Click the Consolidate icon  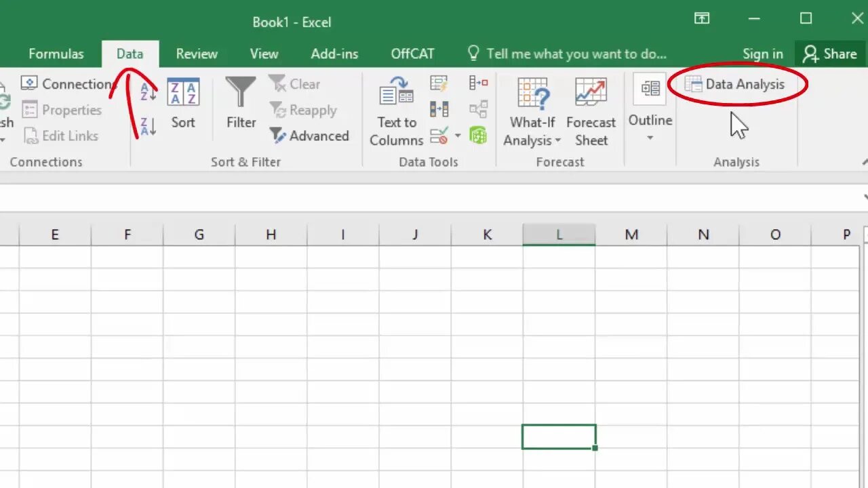pyautogui.click(x=478, y=83)
